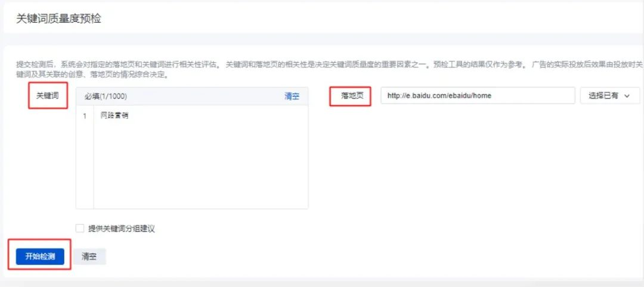Enable the 提供关键词分组建议 checkbox
Screen dimensions: 644x287
pyautogui.click(x=80, y=229)
